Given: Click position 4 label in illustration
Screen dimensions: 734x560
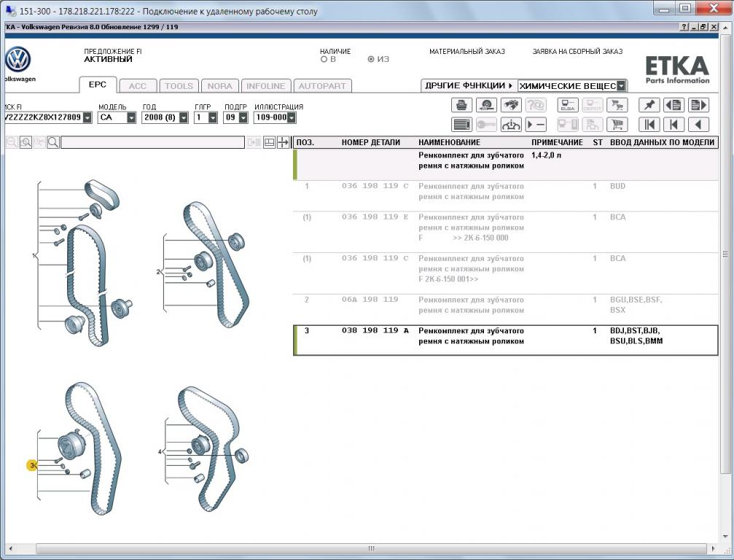Looking at the screenshot, I should 160,452.
